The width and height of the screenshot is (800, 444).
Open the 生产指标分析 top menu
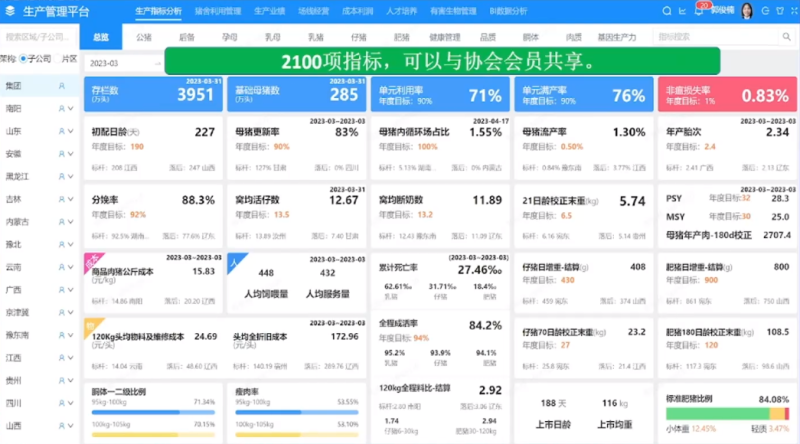pos(158,11)
